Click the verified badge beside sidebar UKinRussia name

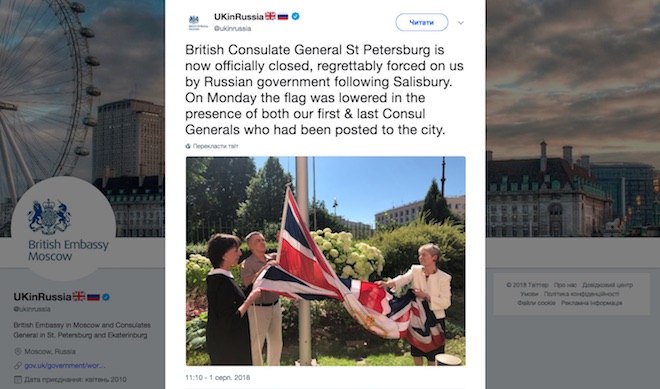[x=106, y=297]
